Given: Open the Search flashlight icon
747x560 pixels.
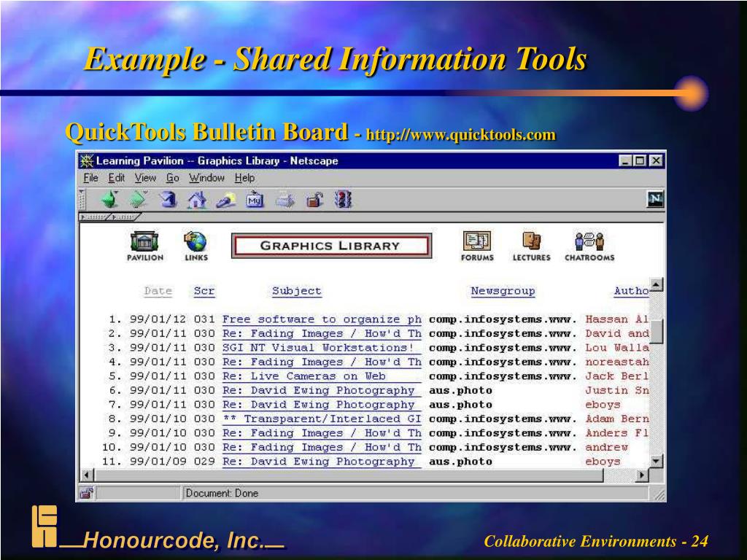Looking at the screenshot, I should [226, 200].
